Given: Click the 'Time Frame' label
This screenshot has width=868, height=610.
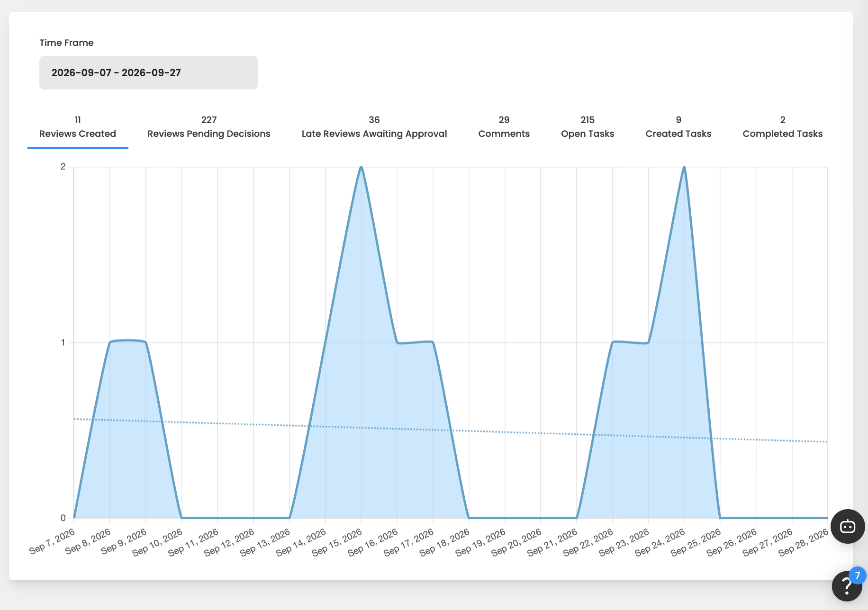Looking at the screenshot, I should [66, 43].
